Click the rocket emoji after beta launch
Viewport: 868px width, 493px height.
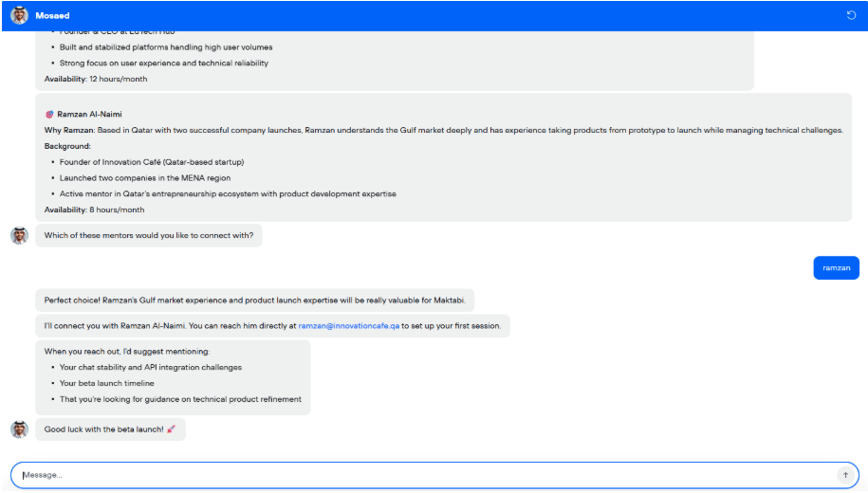coord(171,429)
